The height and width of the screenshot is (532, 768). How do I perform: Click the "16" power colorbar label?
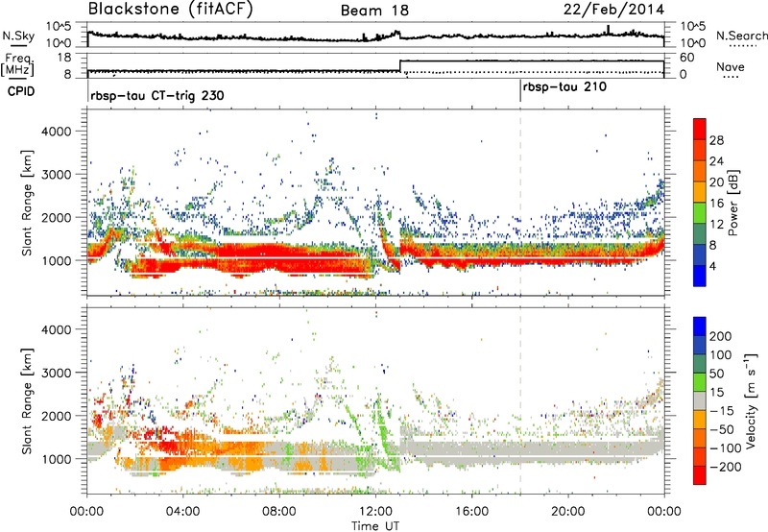(716, 204)
